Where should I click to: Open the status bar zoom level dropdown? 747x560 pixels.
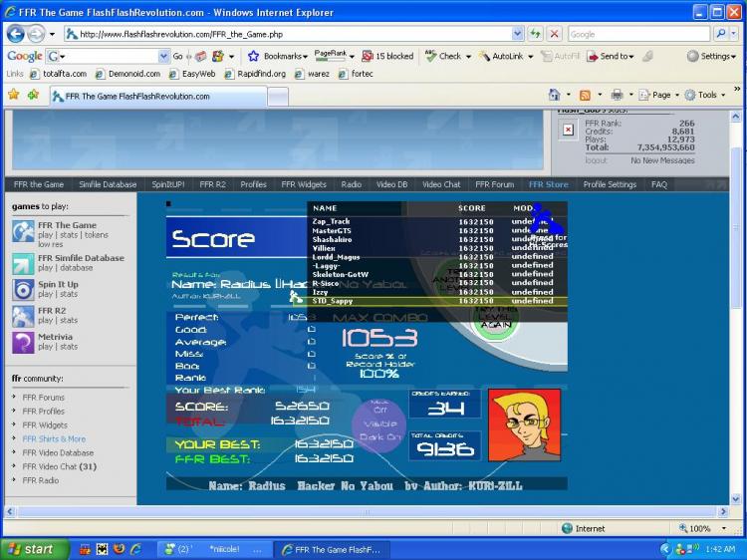[719, 528]
